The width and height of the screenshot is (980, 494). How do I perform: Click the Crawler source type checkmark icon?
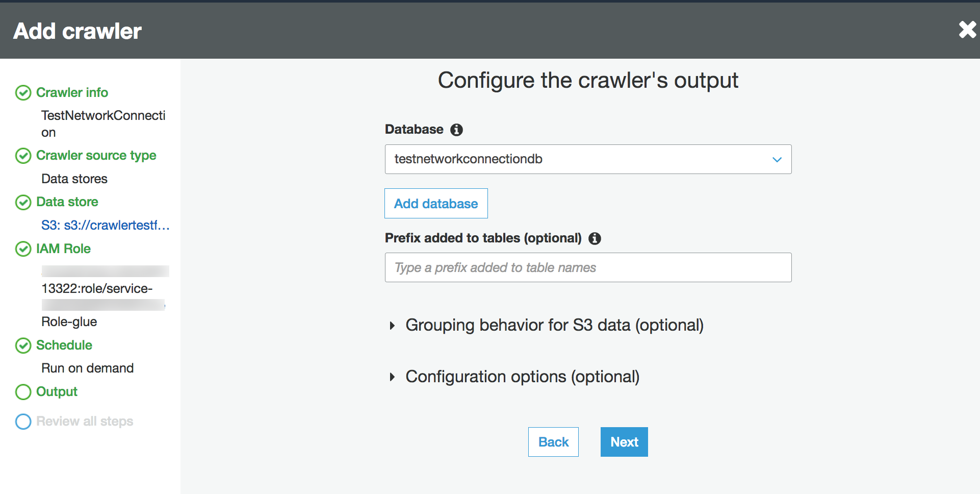coord(23,156)
